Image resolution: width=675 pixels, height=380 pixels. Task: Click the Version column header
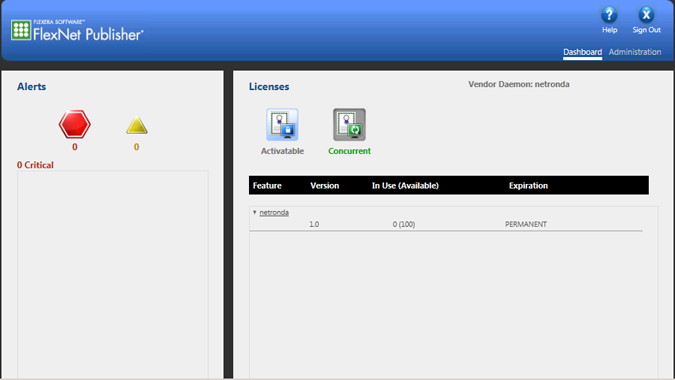click(325, 185)
